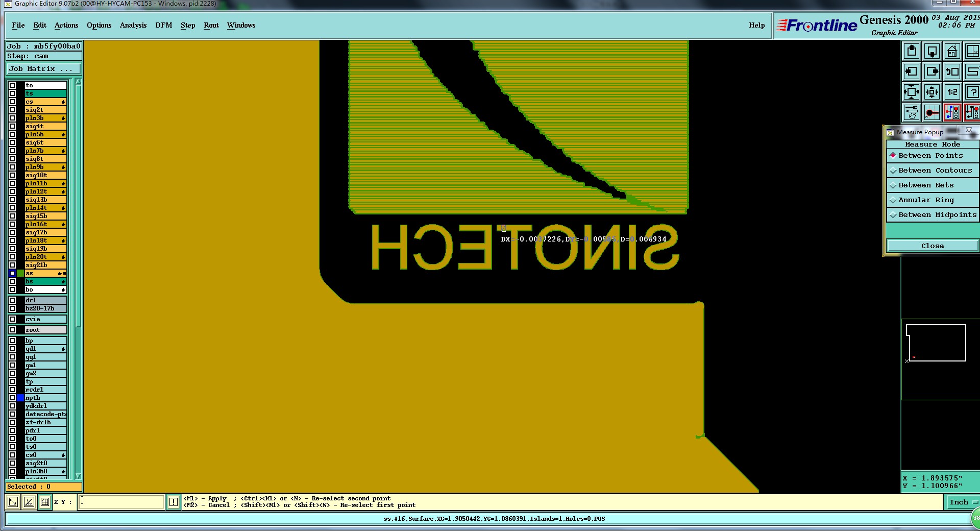Click the up-arrow box icon in the view toolbar

pyautogui.click(x=912, y=52)
